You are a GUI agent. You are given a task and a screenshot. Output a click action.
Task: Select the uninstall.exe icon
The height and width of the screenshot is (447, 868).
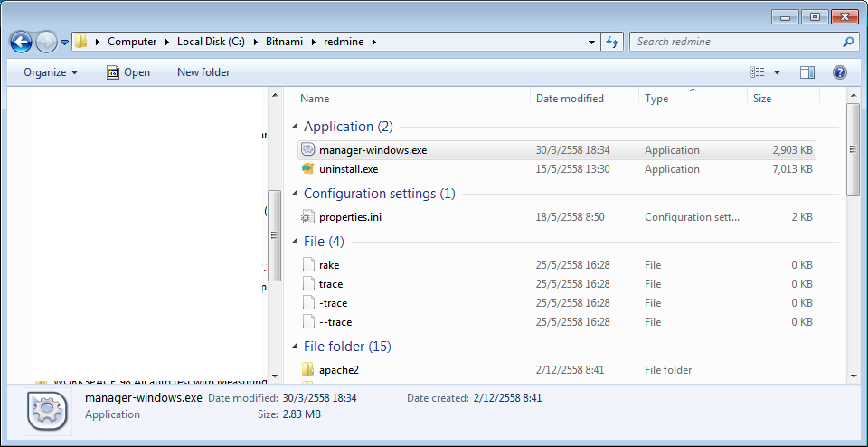point(307,169)
